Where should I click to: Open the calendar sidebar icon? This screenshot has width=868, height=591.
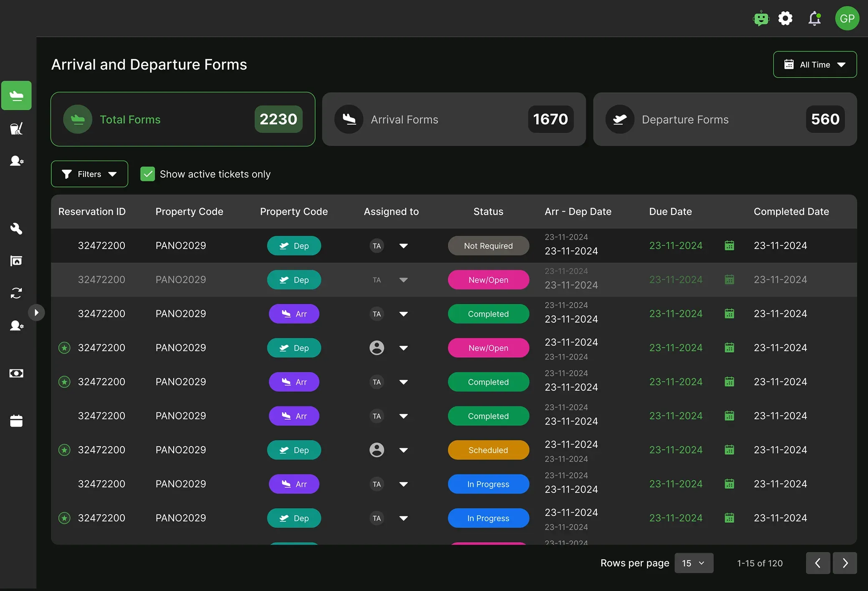[x=16, y=421]
